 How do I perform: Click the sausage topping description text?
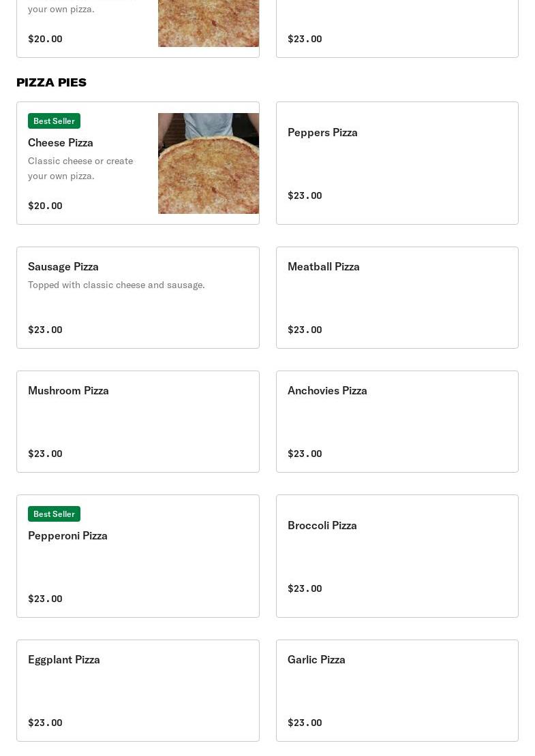117,285
